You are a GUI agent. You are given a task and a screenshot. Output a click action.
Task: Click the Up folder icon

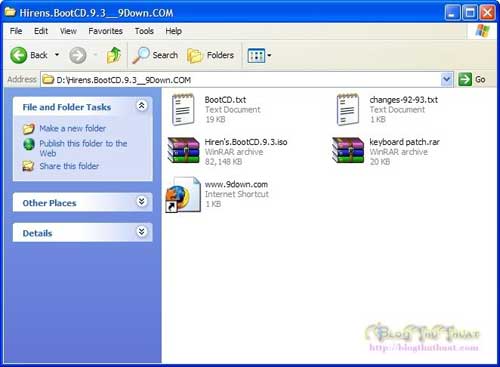(x=114, y=55)
